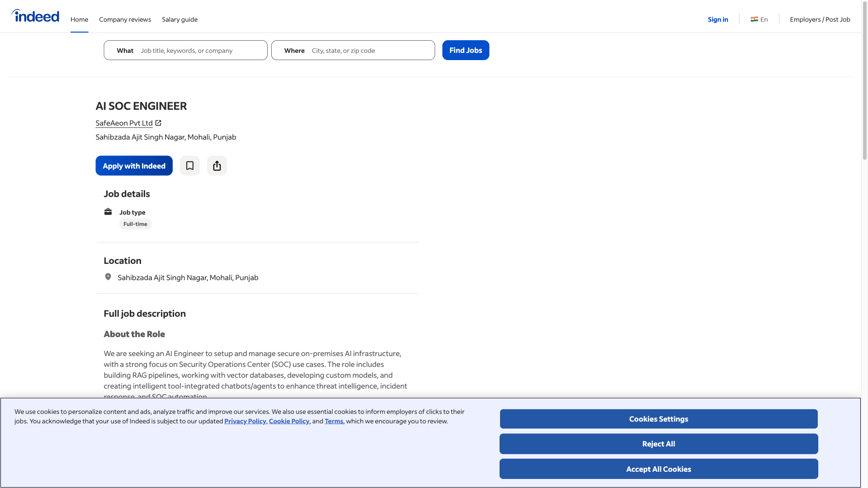The image size is (868, 488).
Task: Focus the Where city field
Action: 353,50
